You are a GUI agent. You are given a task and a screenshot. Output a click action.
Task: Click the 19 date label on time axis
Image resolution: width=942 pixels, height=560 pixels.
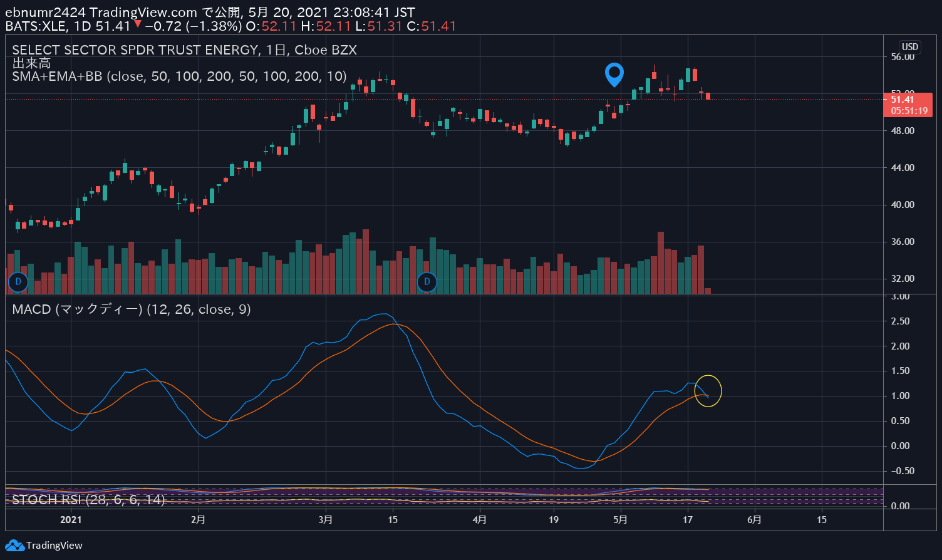554,519
